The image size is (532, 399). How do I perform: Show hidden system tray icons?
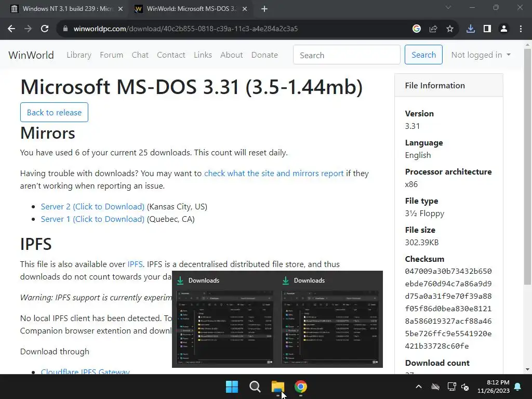click(x=419, y=387)
